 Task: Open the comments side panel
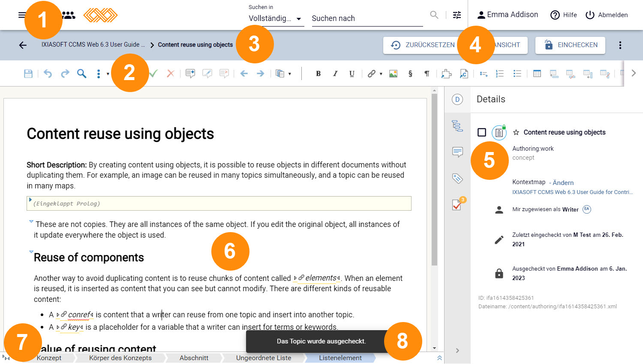457,152
